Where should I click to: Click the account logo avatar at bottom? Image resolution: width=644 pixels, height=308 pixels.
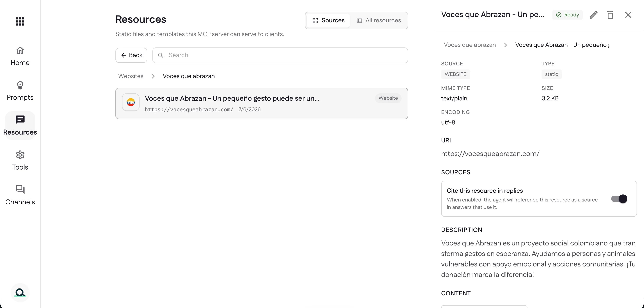click(x=20, y=292)
